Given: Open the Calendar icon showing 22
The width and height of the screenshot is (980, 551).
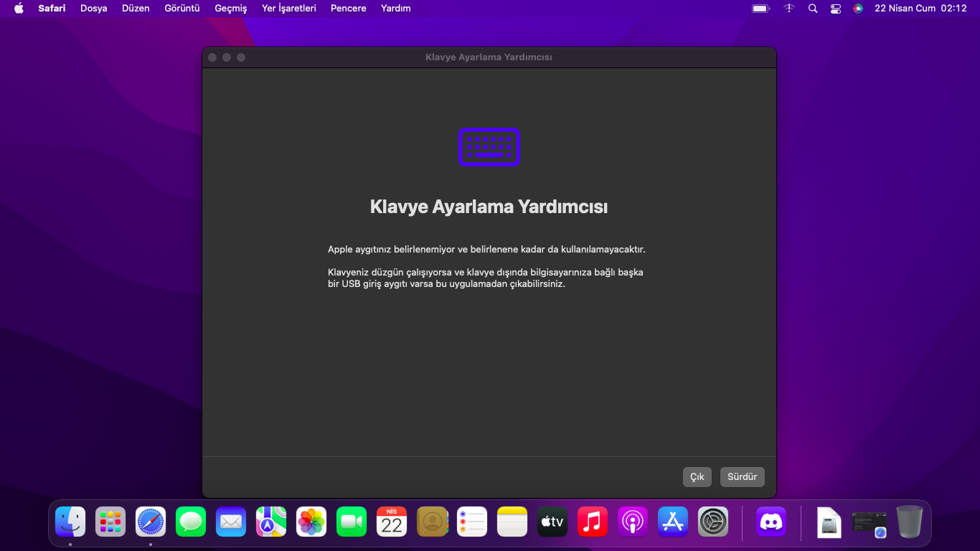Looking at the screenshot, I should point(392,522).
